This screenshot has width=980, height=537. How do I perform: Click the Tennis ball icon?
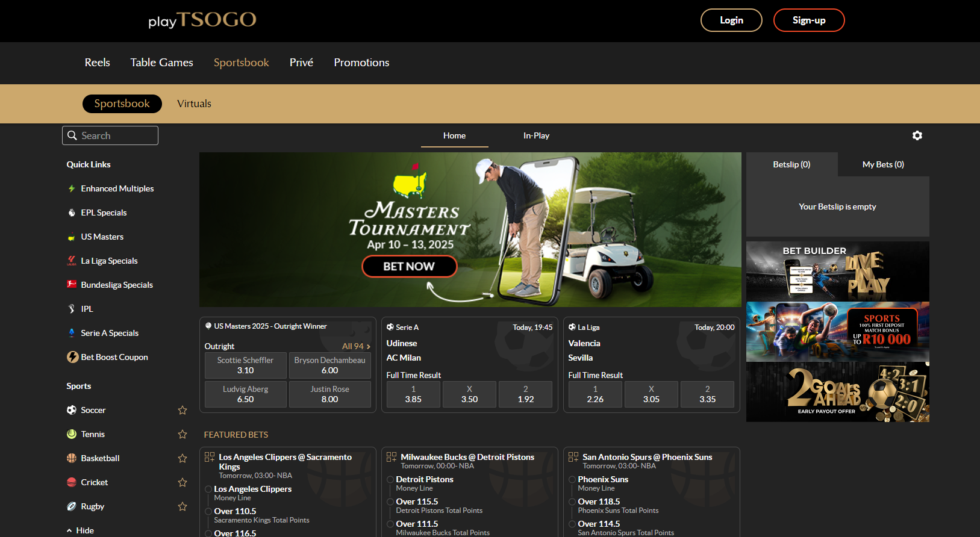(72, 434)
